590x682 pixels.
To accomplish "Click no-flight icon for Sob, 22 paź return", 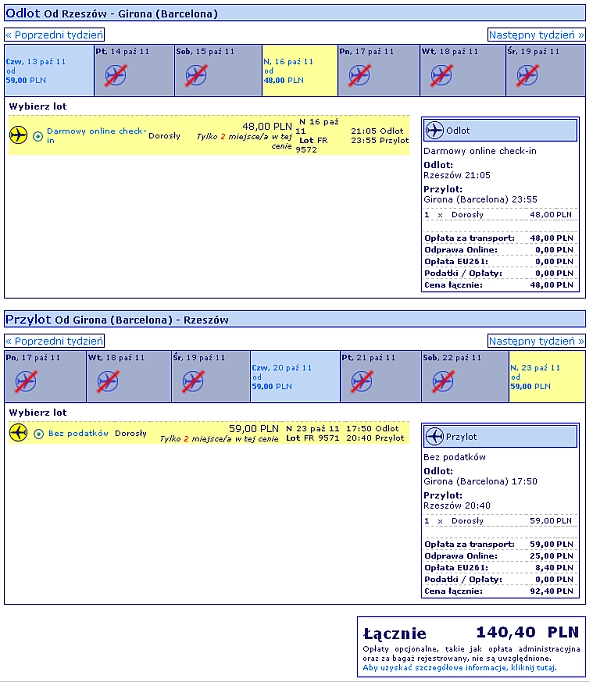I will [x=443, y=381].
